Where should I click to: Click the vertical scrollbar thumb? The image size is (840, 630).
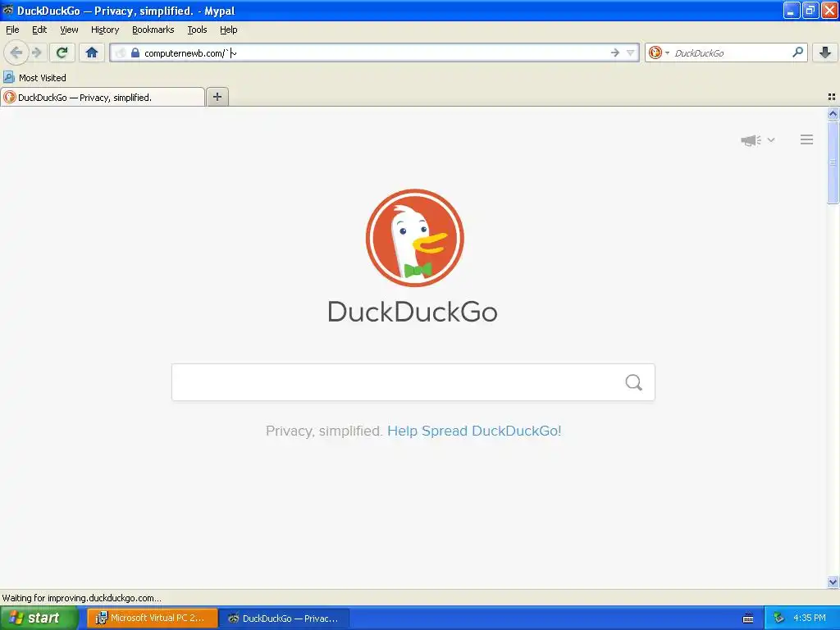coord(833,162)
